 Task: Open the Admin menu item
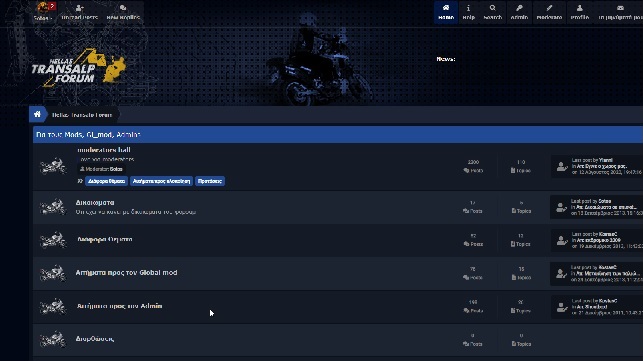(519, 12)
